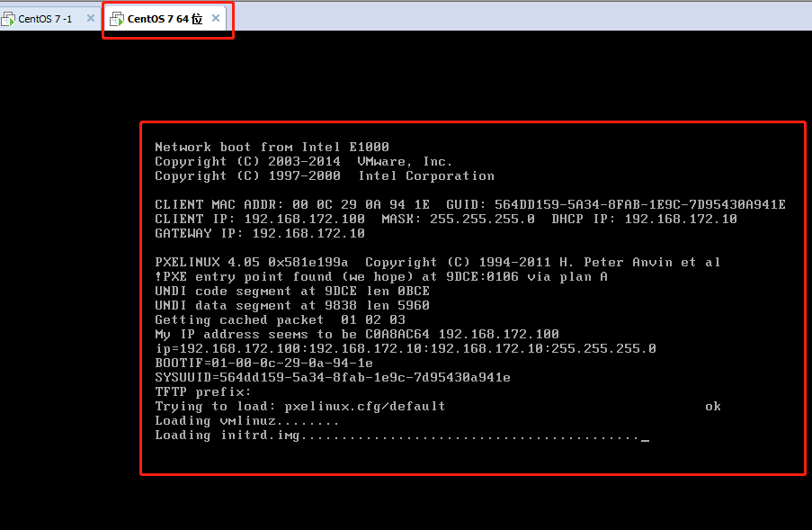Select the CentOS 7 64 位 tab
This screenshot has width=812, height=530.
165,19
